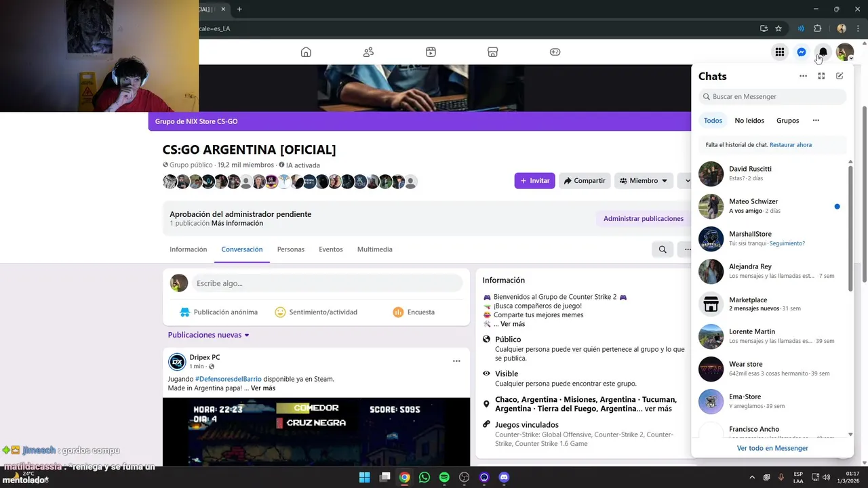Expand group description Ver más
The width and height of the screenshot is (868, 488).
pos(513,324)
